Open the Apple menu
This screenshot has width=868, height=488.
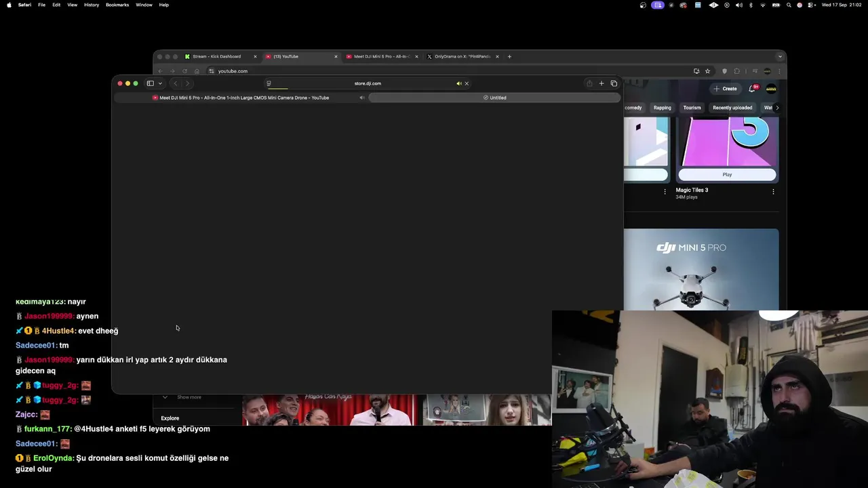click(9, 5)
